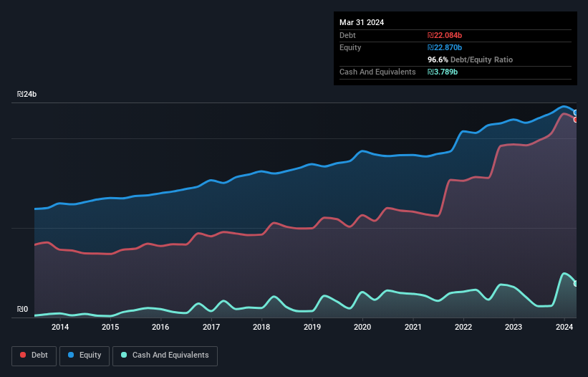588x377 pixels.
Task: Click the 2020 x-axis label
Action: (362, 327)
